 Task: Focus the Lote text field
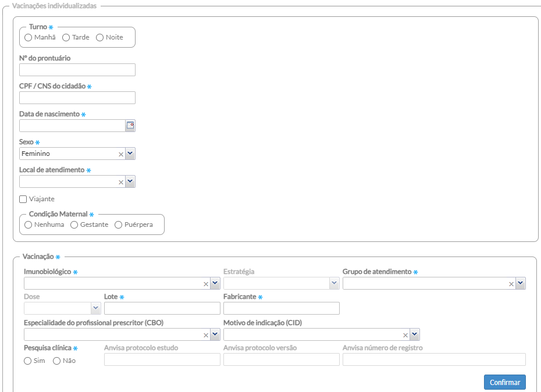(162, 308)
